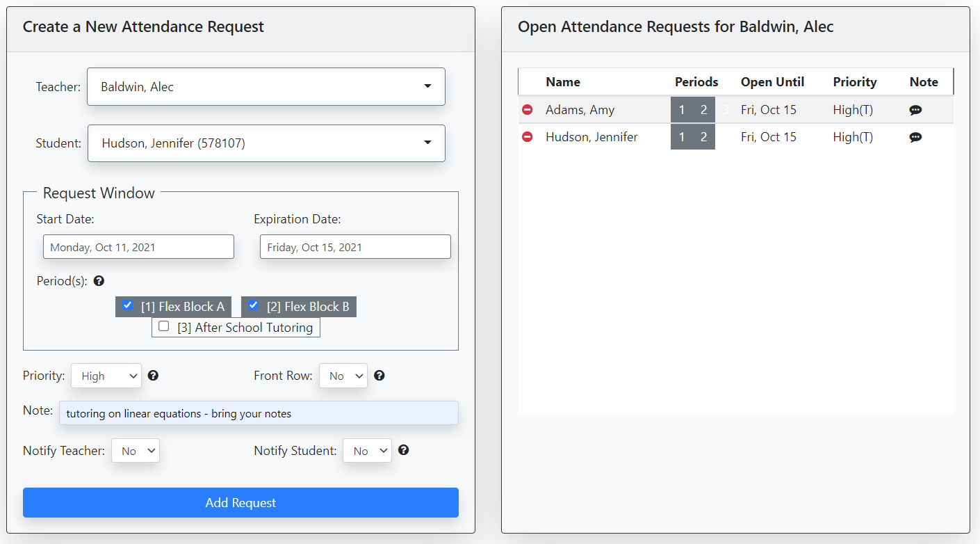The height and width of the screenshot is (544, 980).
Task: Open the Teacher dropdown showing Baldwin, Alec
Action: [x=266, y=86]
